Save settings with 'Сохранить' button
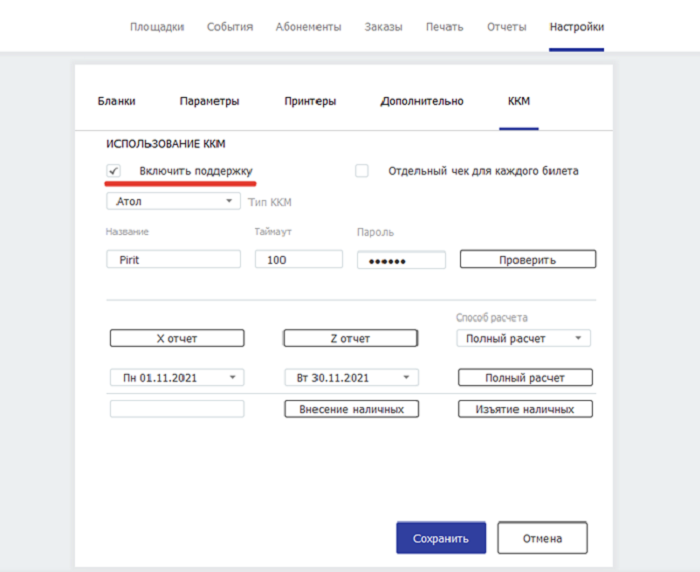Image resolution: width=700 pixels, height=572 pixels. click(x=441, y=538)
